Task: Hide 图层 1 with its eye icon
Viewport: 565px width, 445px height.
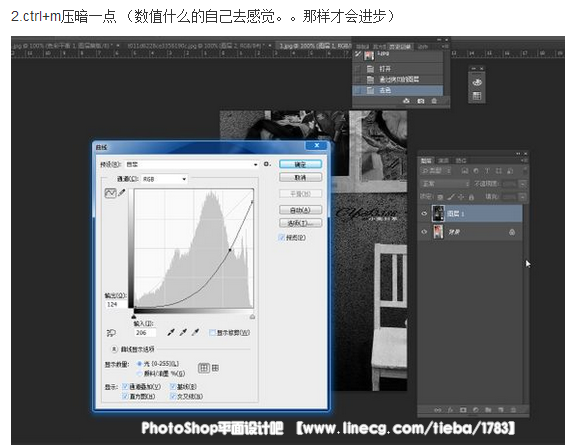Action: point(424,214)
